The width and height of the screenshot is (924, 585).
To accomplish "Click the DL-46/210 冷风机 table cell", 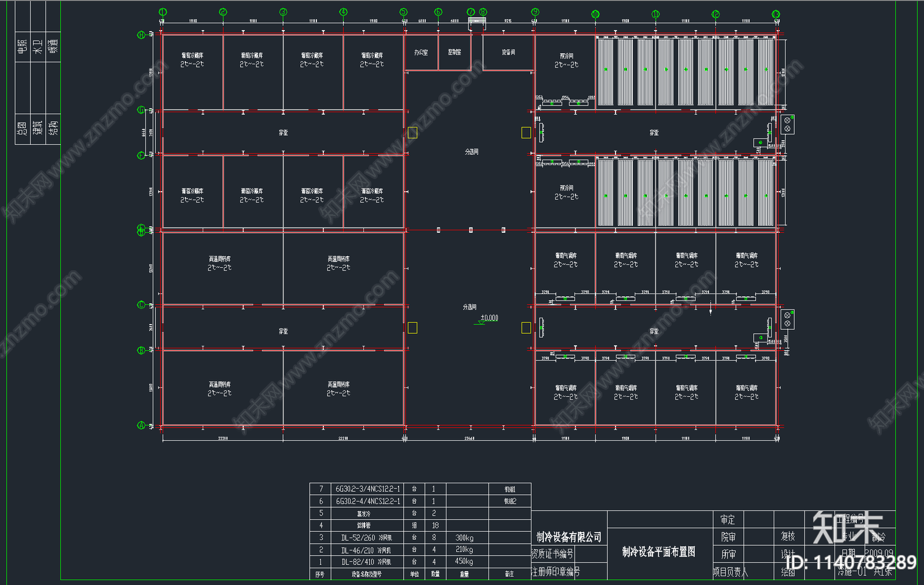I will point(366,550).
